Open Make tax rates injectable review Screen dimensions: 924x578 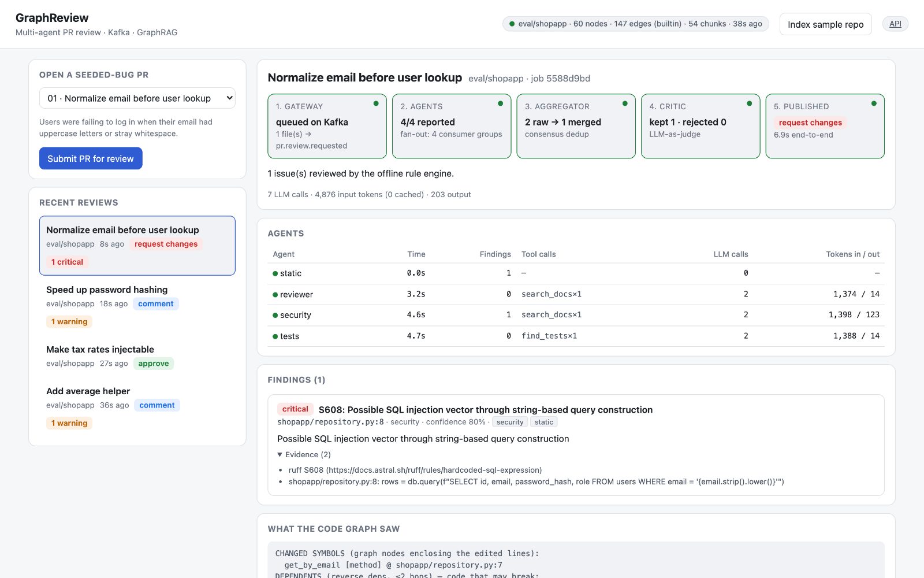pos(137,356)
